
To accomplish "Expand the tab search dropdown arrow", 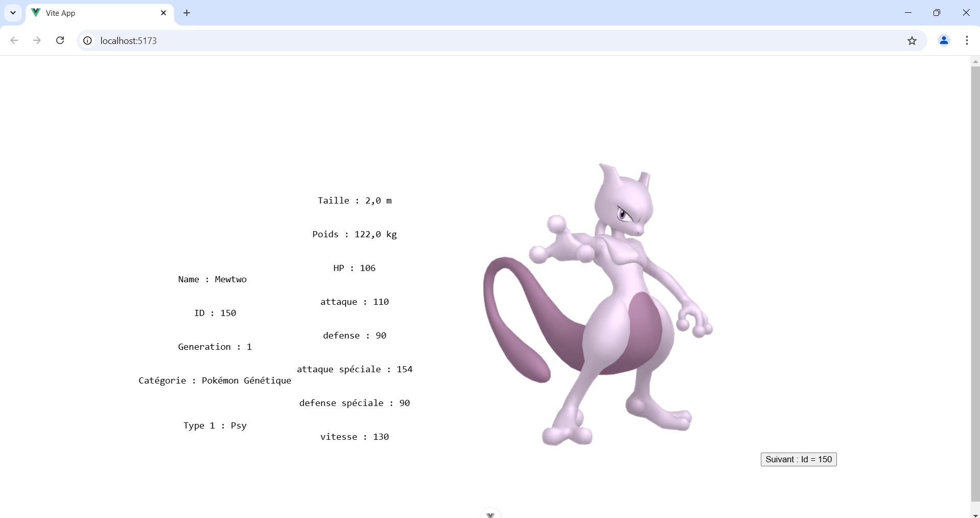I will pos(13,13).
